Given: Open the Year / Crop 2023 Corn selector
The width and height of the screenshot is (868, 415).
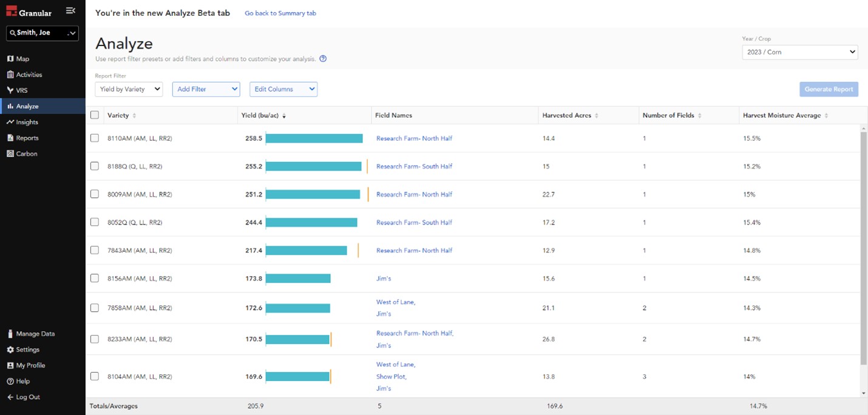Looking at the screenshot, I should (x=799, y=52).
